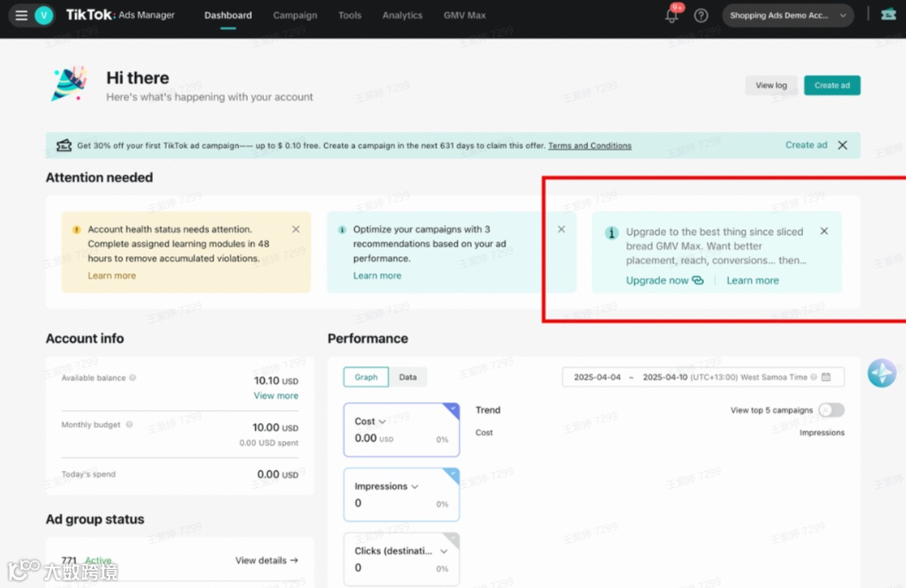
Task: Click the info icon on the optimize campaigns card
Action: pos(341,230)
